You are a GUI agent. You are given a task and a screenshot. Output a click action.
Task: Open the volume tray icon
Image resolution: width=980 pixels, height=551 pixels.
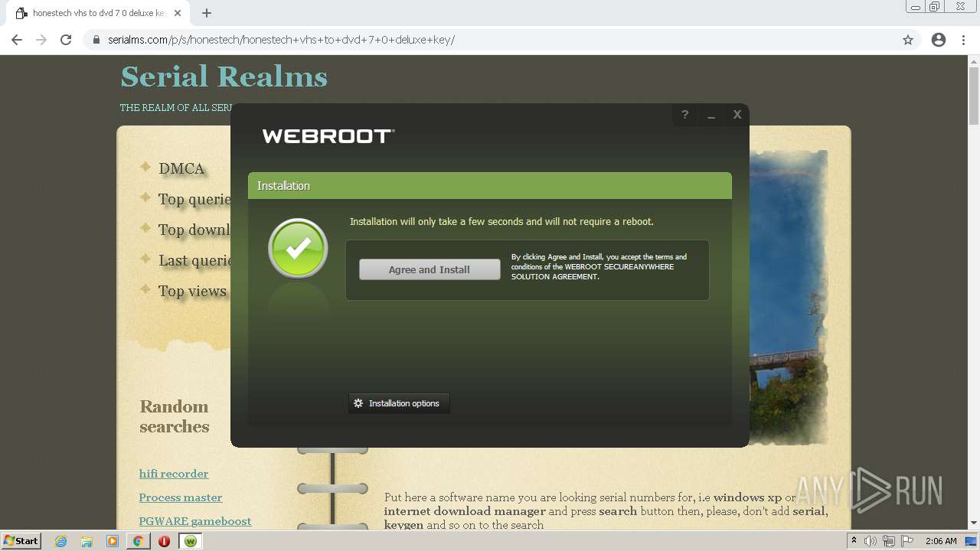click(871, 541)
